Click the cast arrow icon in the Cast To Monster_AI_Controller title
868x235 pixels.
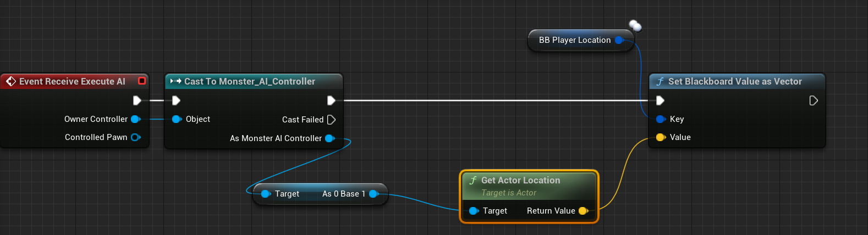pos(175,81)
